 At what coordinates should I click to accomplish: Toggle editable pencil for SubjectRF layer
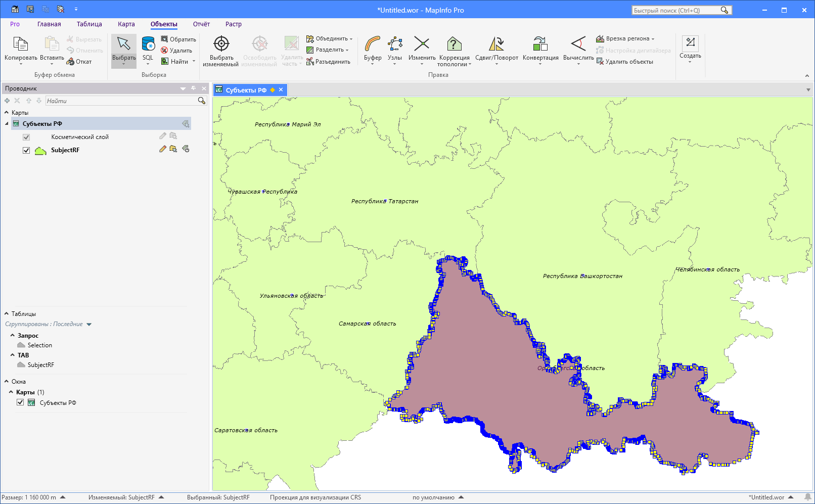coord(162,149)
